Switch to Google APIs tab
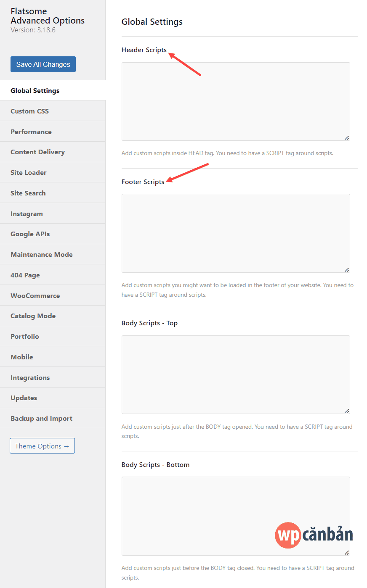367x588 pixels. pyautogui.click(x=30, y=234)
